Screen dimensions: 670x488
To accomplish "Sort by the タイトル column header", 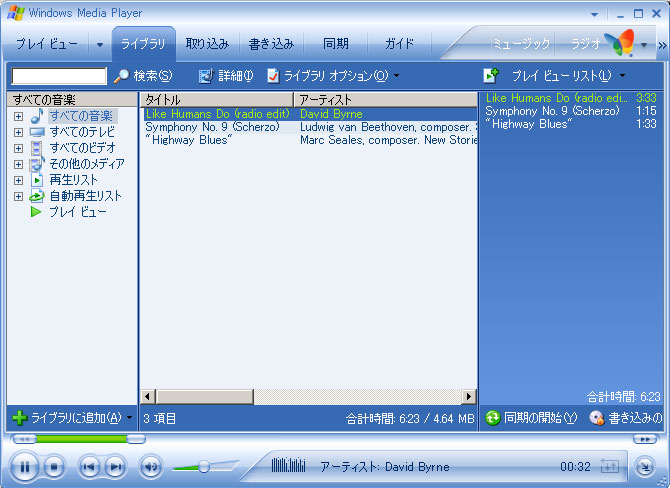I will [217, 100].
